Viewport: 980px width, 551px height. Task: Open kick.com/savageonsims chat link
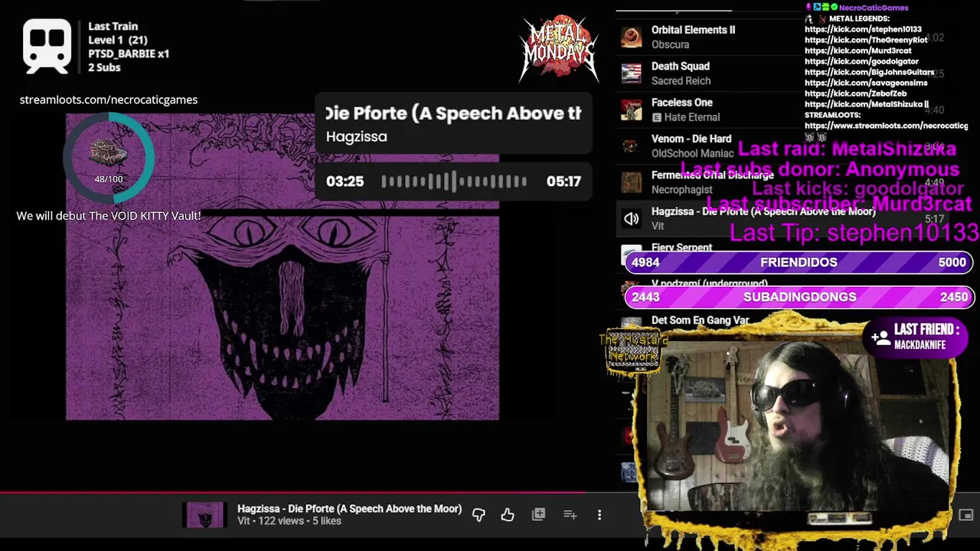pyautogui.click(x=866, y=83)
